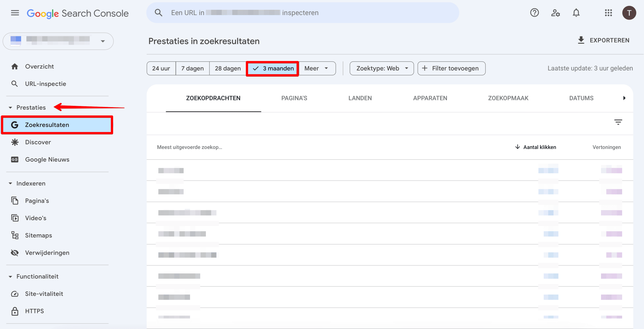Switch to the Landen tab
The height and width of the screenshot is (329, 644).
(360, 98)
